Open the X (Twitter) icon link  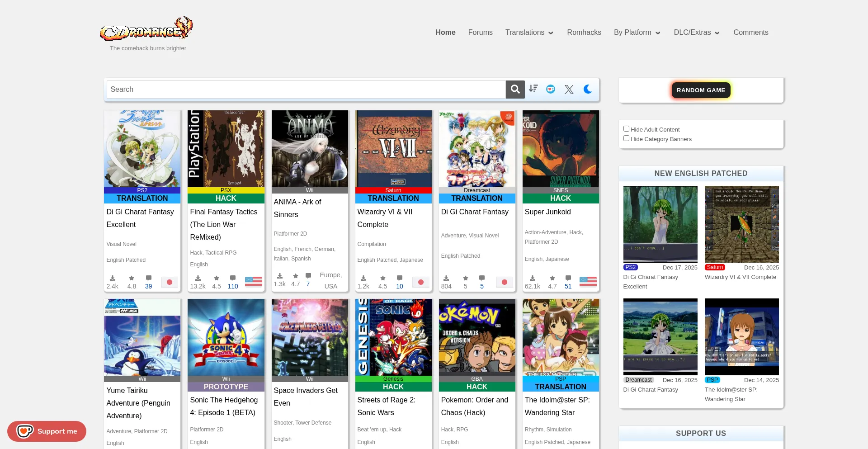point(569,90)
